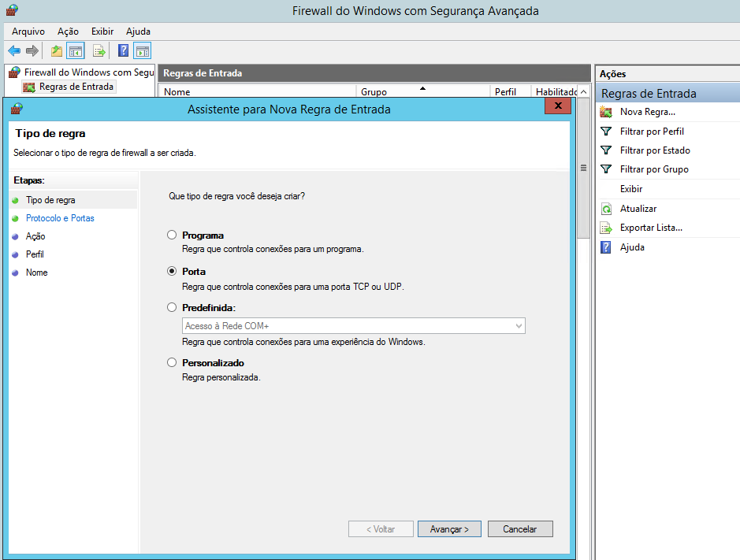The height and width of the screenshot is (560, 740).
Task: Click Exportar Lista... action
Action: tap(651, 228)
